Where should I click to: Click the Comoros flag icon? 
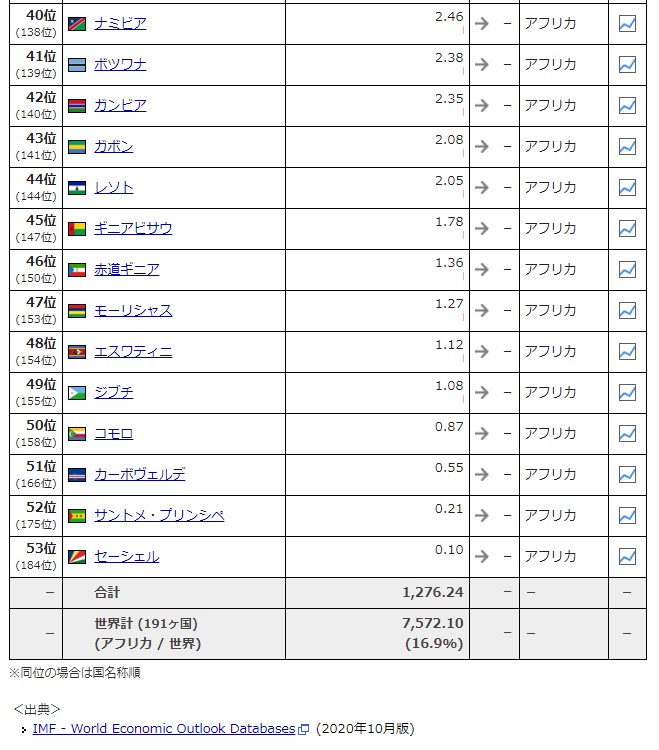[77, 433]
